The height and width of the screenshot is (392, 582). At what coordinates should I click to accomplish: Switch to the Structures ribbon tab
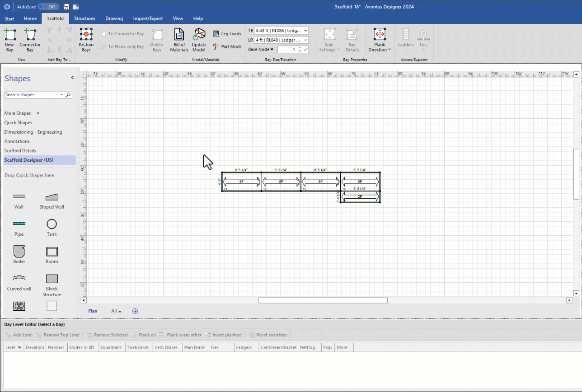(x=84, y=19)
